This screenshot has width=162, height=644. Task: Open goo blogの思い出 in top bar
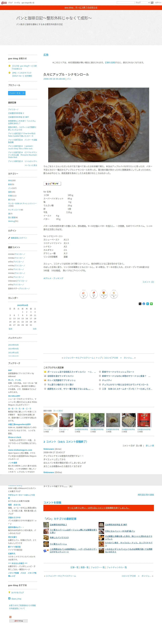pos(28,3)
